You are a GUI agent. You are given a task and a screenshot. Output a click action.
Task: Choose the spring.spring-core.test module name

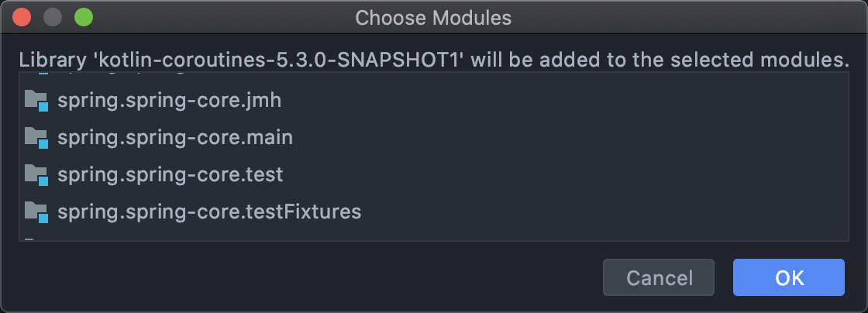point(170,175)
